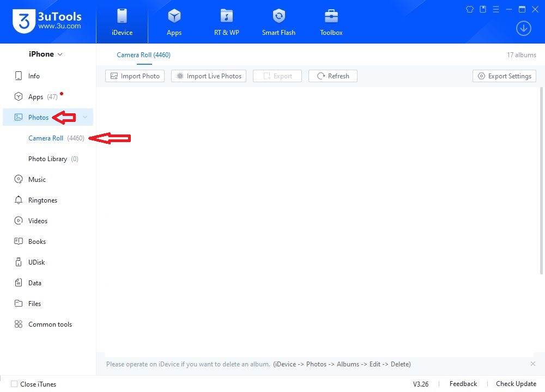
Task: Select Photo Library in sidebar
Action: click(47, 159)
